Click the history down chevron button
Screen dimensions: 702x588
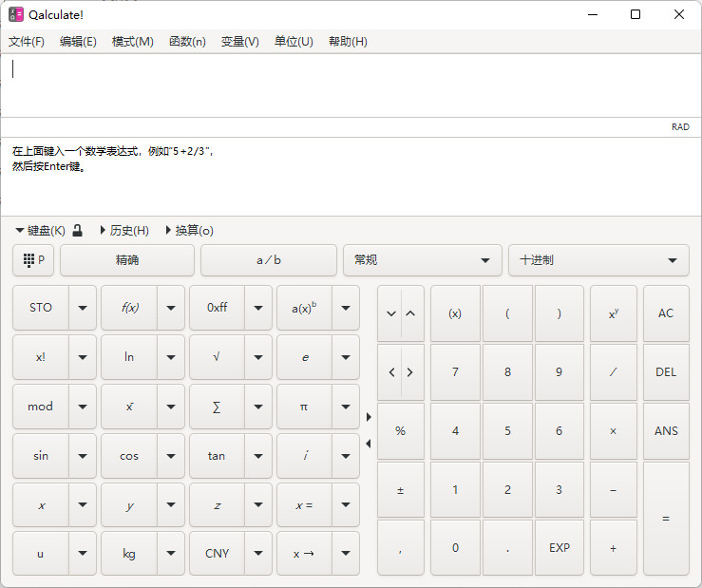coord(390,313)
